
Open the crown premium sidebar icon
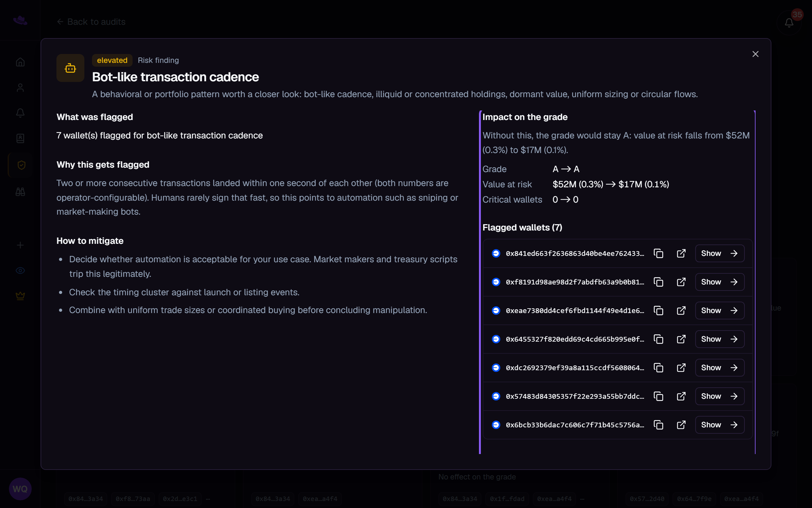click(20, 296)
